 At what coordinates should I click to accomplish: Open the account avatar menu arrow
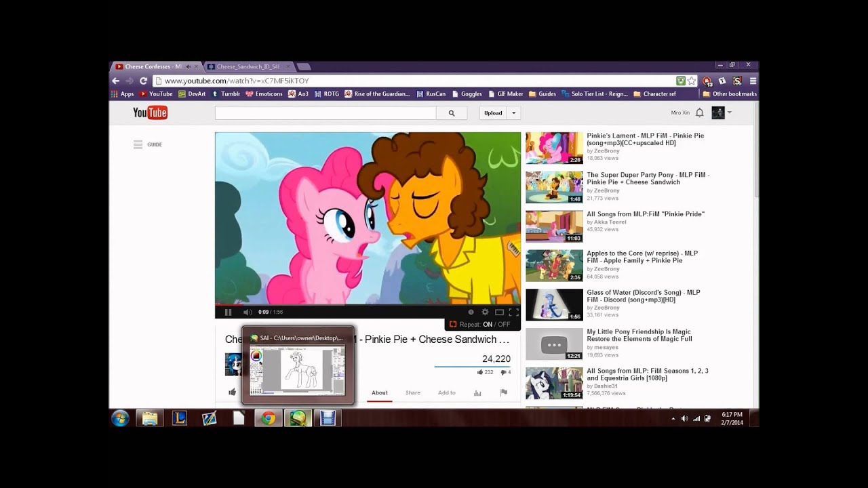point(730,113)
